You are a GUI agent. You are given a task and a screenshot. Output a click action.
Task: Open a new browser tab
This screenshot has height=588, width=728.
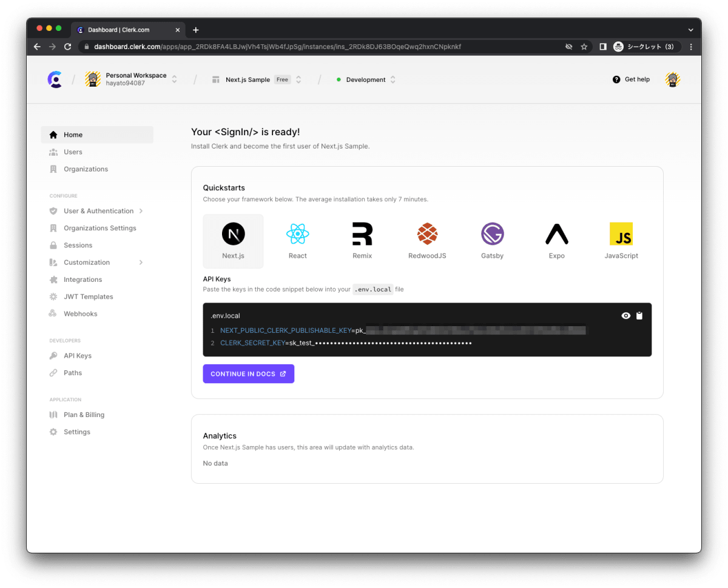tap(195, 30)
